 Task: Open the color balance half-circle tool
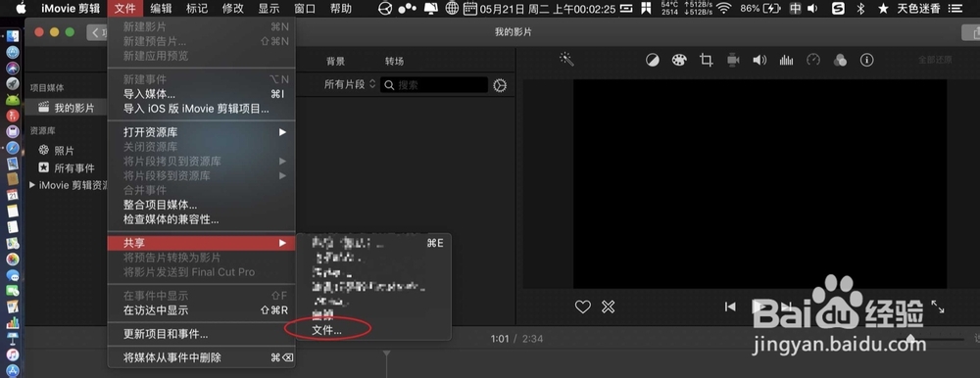coord(653,60)
